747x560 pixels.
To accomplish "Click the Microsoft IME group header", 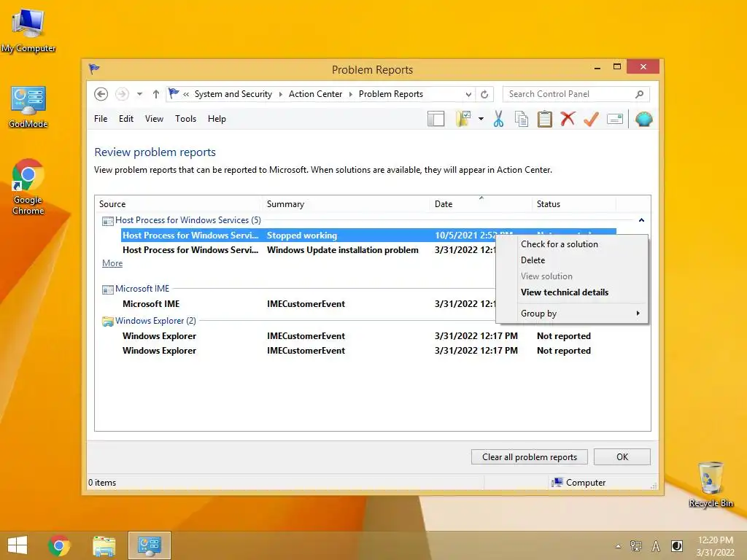I will 142,289.
